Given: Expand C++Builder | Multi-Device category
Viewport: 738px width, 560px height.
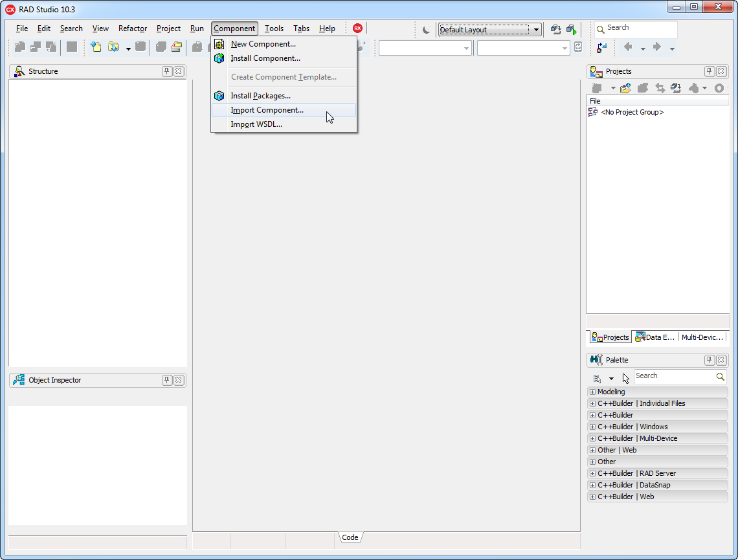Looking at the screenshot, I should click(x=592, y=438).
